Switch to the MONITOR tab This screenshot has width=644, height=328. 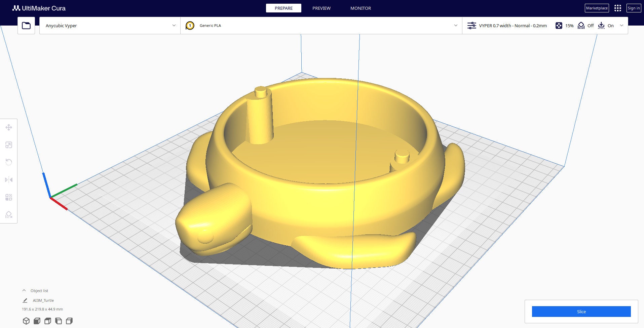[360, 8]
